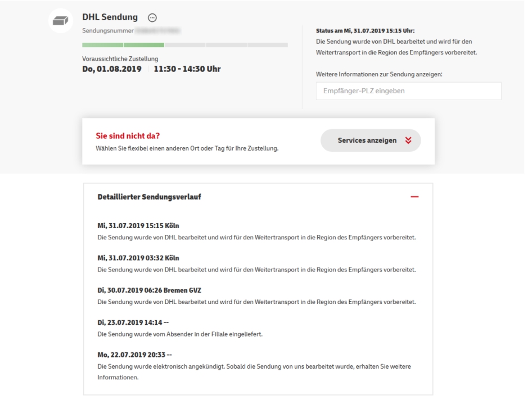The height and width of the screenshot is (399, 532).
Task: Click the Sendungsnummer label
Action: coord(108,30)
